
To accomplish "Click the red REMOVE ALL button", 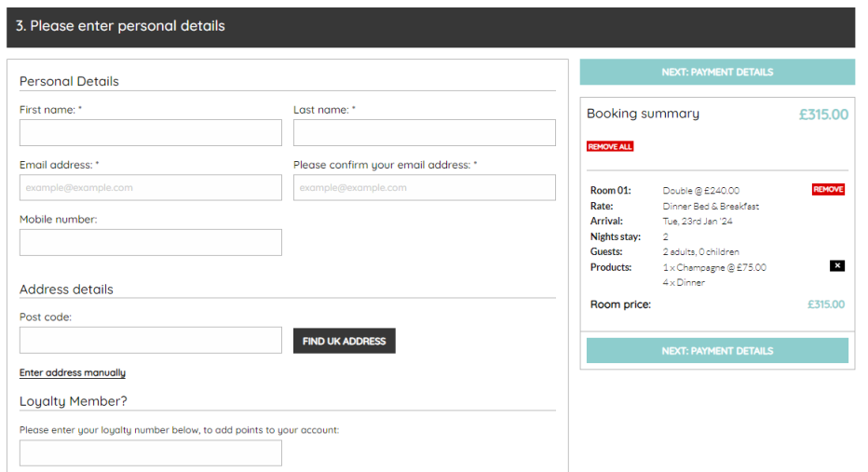I will [610, 147].
